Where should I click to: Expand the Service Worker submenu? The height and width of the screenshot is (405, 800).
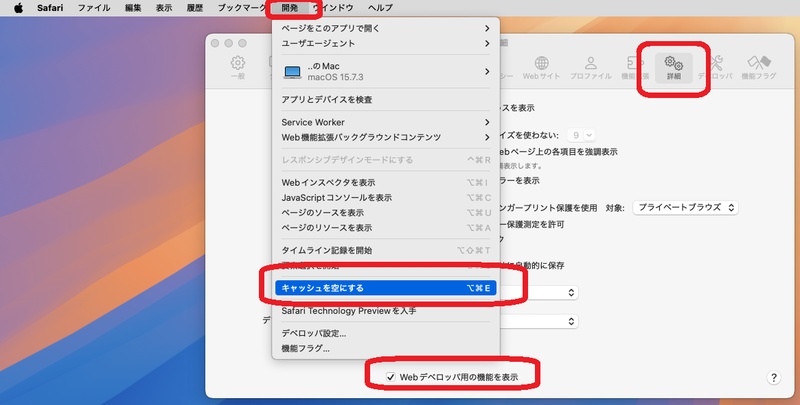click(x=386, y=122)
